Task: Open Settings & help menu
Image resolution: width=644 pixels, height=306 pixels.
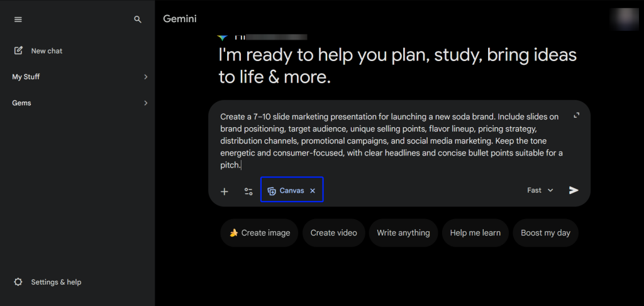Action: (x=56, y=282)
